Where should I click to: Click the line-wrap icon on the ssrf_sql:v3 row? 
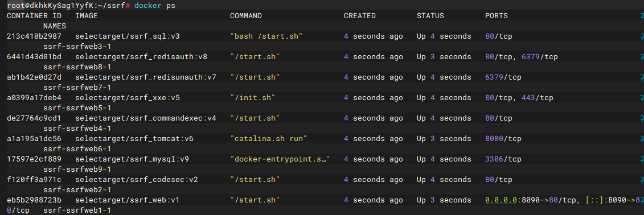(x=641, y=37)
